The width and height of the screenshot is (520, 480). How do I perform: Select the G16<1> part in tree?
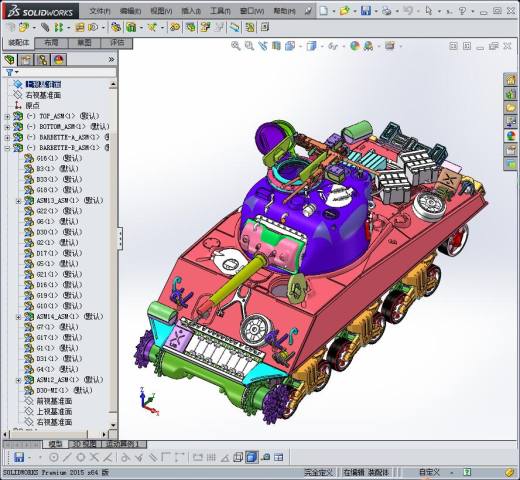click(59, 158)
